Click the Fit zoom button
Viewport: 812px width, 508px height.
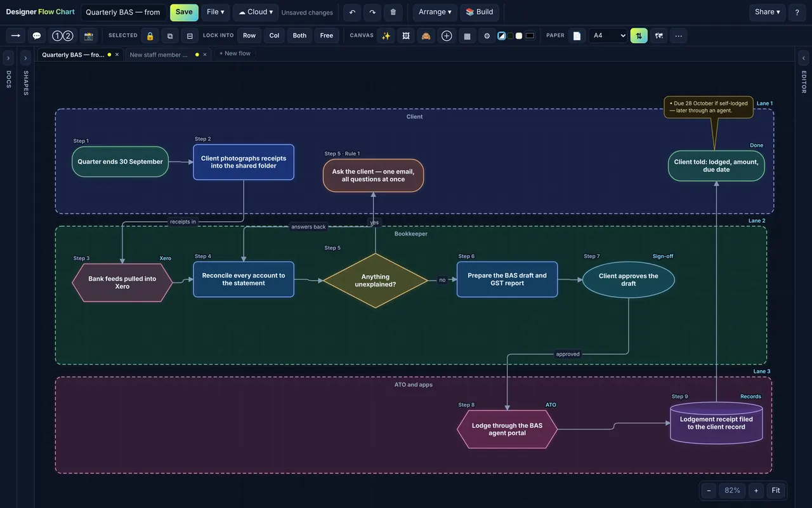coord(776,490)
